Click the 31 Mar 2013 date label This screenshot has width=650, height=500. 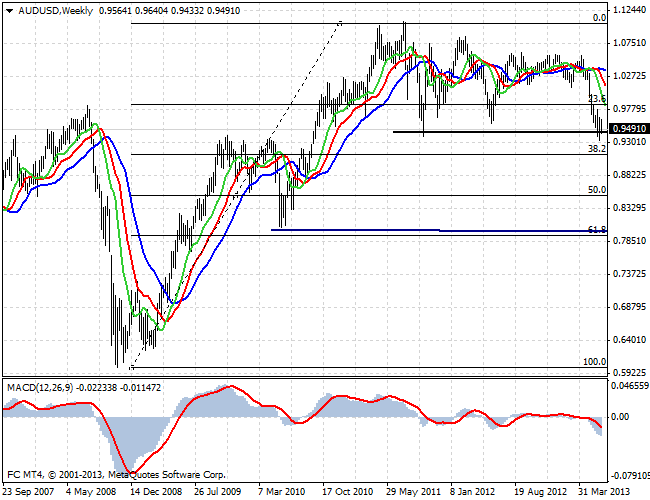[604, 492]
